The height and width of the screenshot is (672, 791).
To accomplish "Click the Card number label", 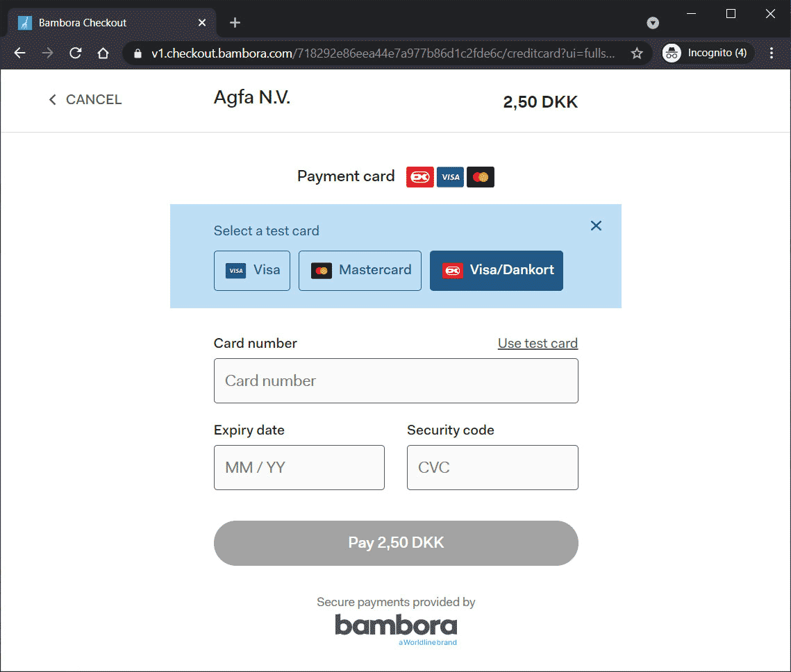I will (x=256, y=344).
